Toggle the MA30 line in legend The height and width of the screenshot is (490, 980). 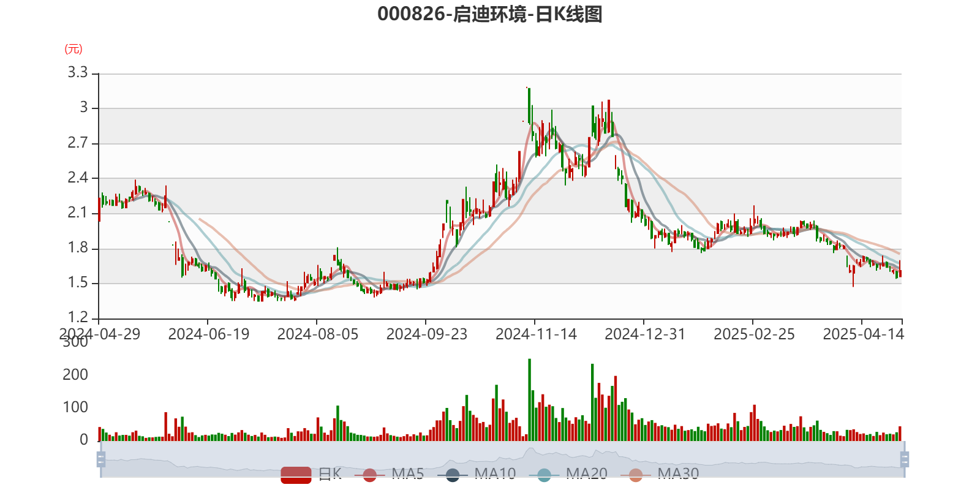[x=660, y=474]
